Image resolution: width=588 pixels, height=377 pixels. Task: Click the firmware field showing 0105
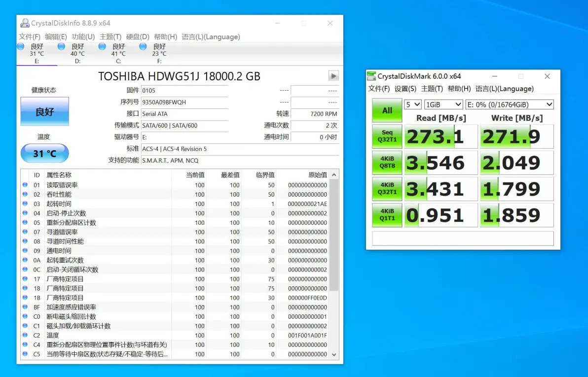[x=184, y=90]
